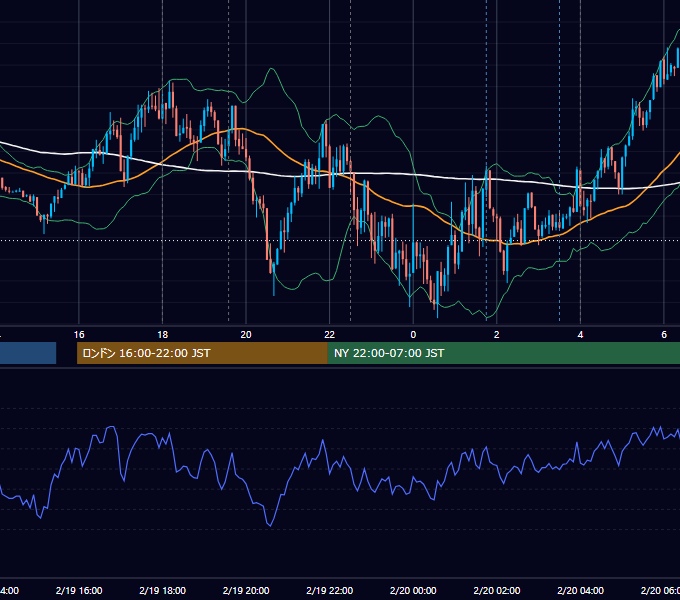Click the 2/20 04:00 date label on oscillator axis

click(580, 590)
